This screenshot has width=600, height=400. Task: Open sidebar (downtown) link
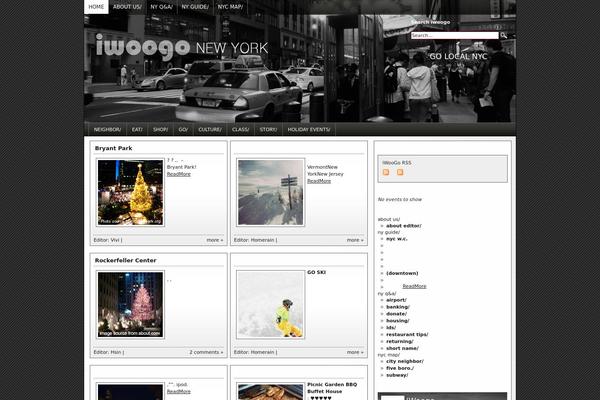402,273
